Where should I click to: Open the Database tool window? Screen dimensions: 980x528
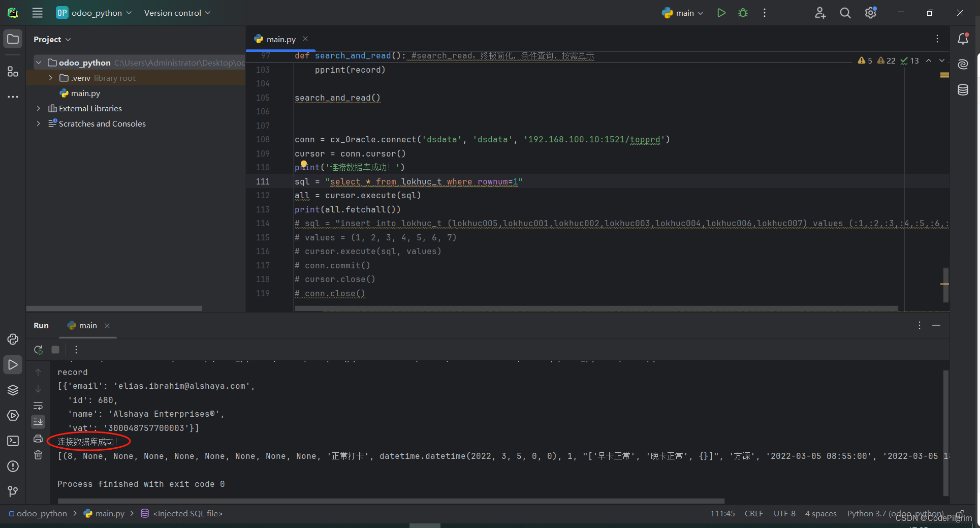point(963,90)
